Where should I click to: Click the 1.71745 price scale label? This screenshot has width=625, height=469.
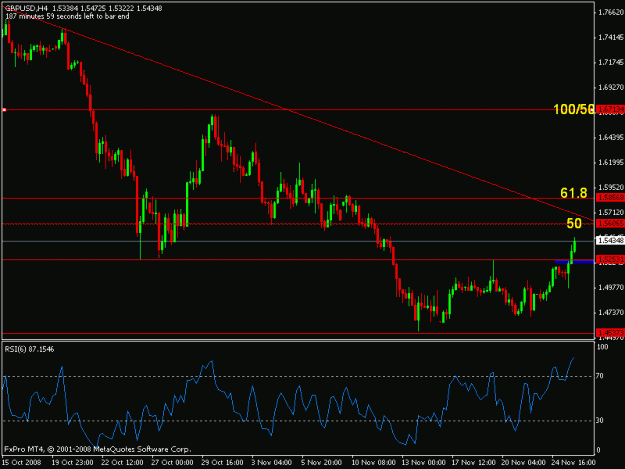click(611, 62)
